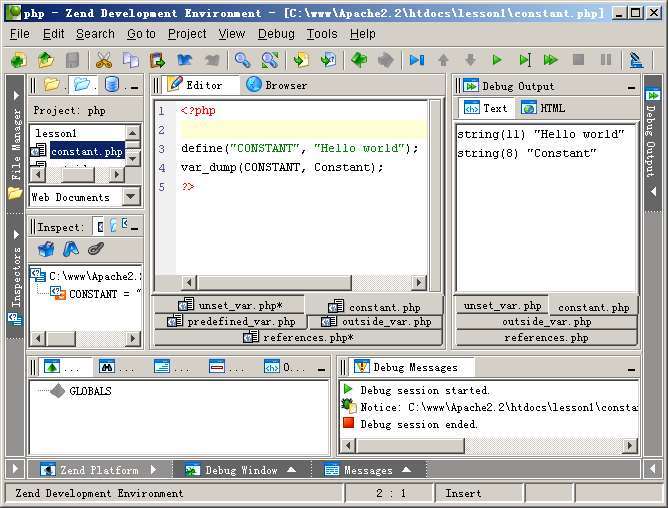Click the green fast-forward Run debug icon
Viewport: 668px width, 508px height.
tap(550, 60)
